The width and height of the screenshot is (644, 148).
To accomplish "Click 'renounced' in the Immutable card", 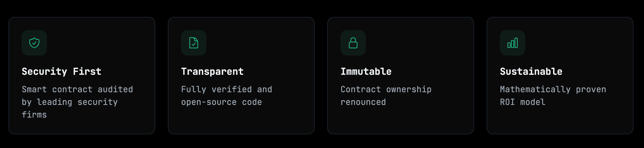I will click(363, 102).
